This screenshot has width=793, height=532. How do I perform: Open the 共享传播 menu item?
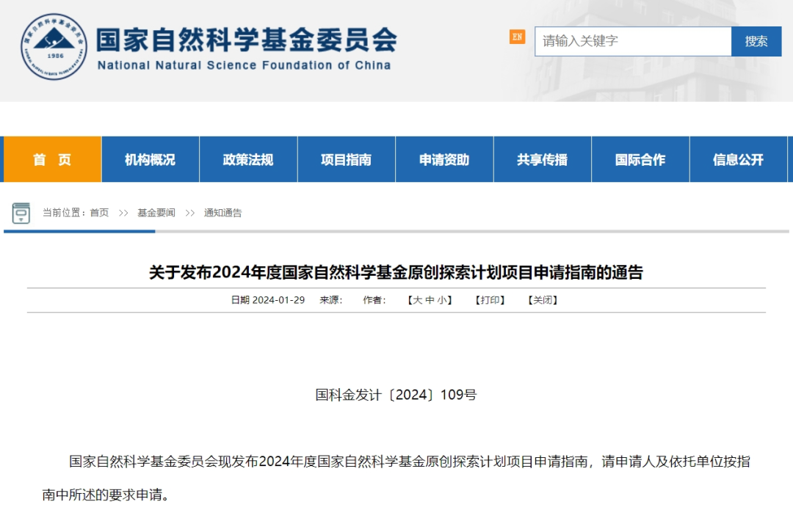pos(542,159)
